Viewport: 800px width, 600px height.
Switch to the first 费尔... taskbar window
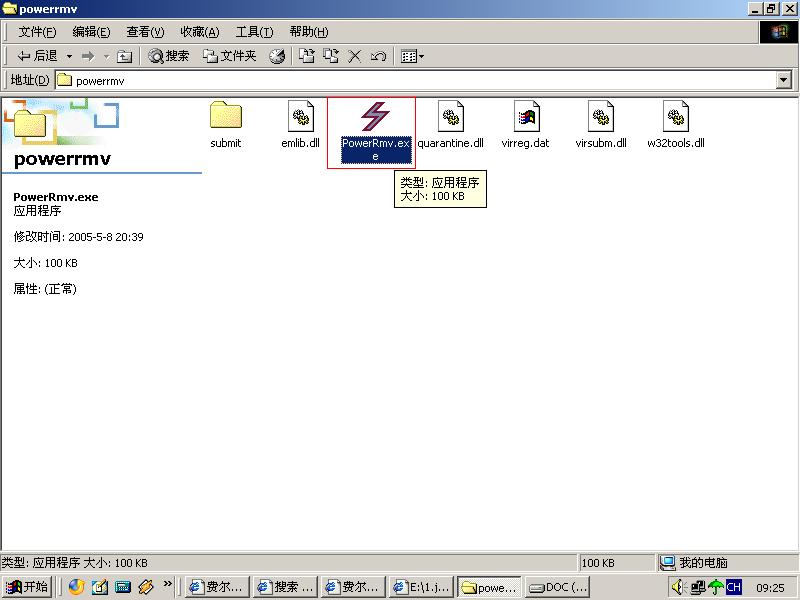(x=217, y=587)
